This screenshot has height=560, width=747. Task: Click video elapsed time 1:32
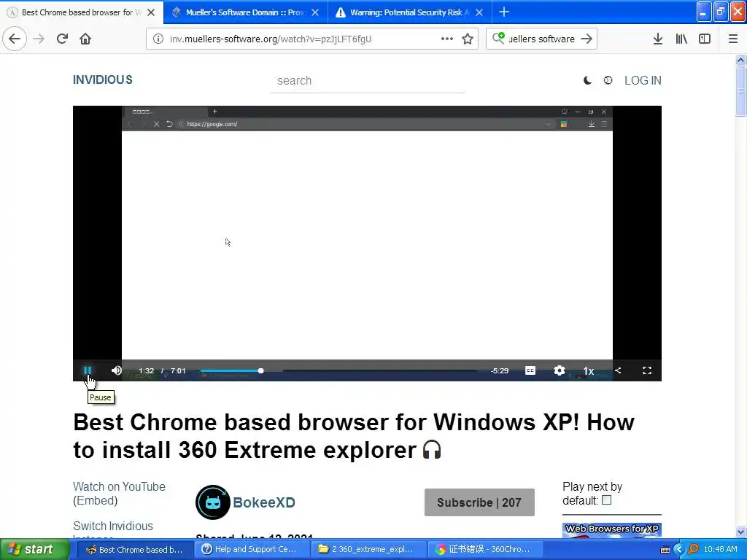pyautogui.click(x=146, y=370)
